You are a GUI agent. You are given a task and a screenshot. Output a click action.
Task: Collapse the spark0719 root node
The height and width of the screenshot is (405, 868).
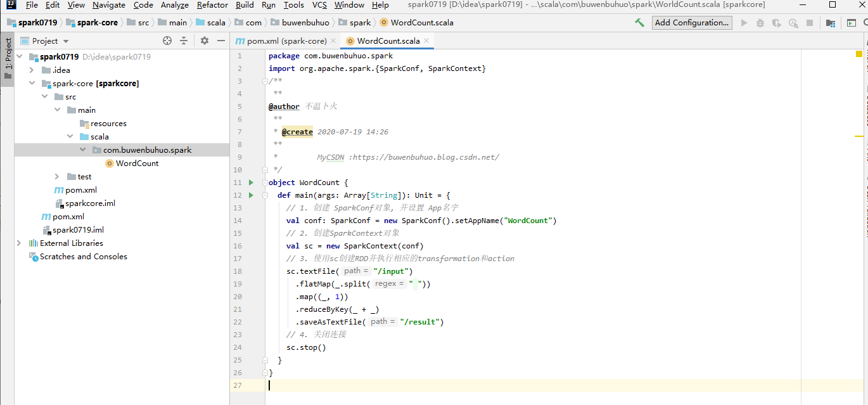[x=19, y=56]
